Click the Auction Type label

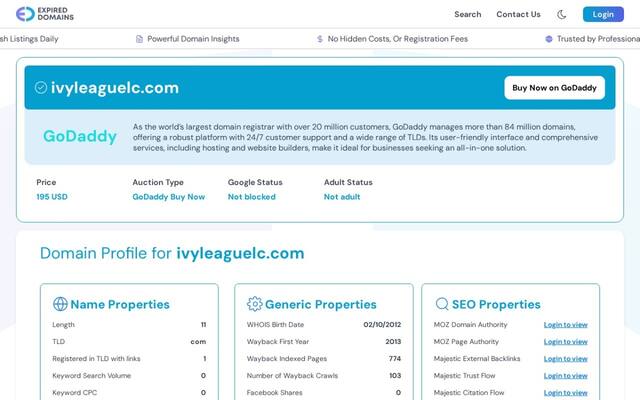(158, 182)
